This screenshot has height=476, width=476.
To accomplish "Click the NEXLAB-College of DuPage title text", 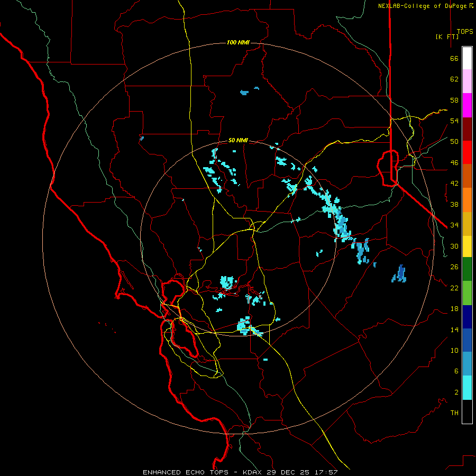I will 425,6.
